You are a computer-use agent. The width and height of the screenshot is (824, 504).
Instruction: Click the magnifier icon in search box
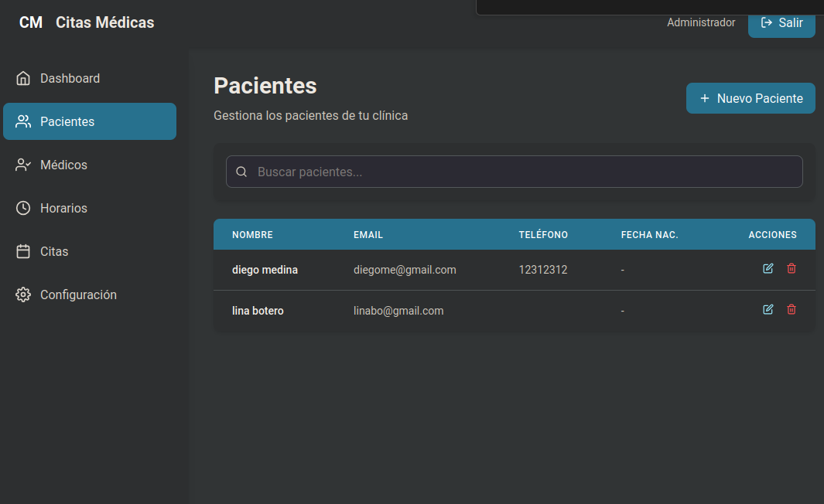point(241,172)
